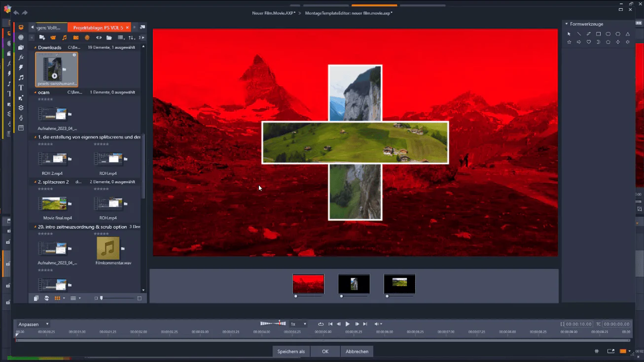Open the fx effects library section
This screenshot has height=362, width=644.
21,57
